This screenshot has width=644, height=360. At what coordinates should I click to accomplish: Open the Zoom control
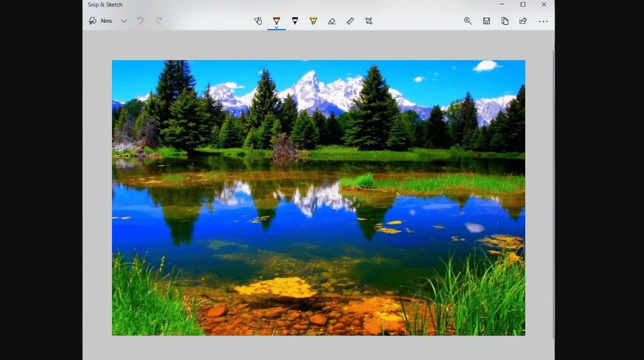coord(468,21)
